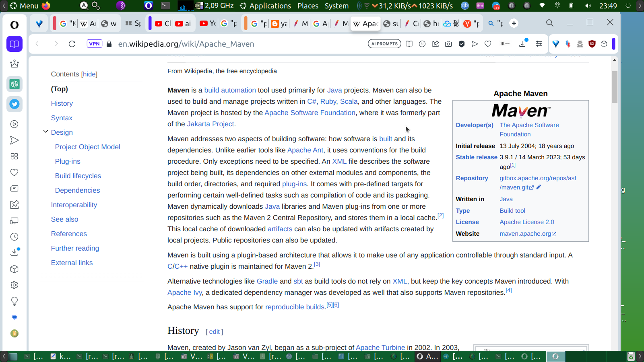Collapse the Design section in contents

[45, 132]
